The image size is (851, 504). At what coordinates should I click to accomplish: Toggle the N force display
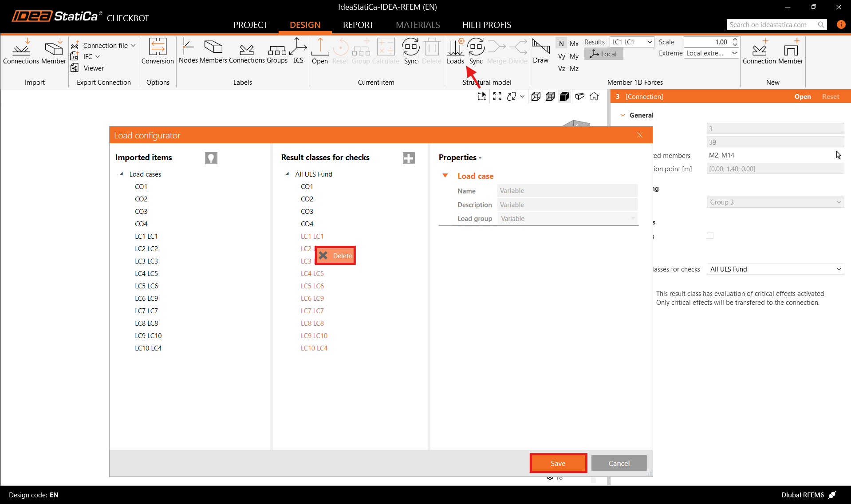pyautogui.click(x=561, y=43)
